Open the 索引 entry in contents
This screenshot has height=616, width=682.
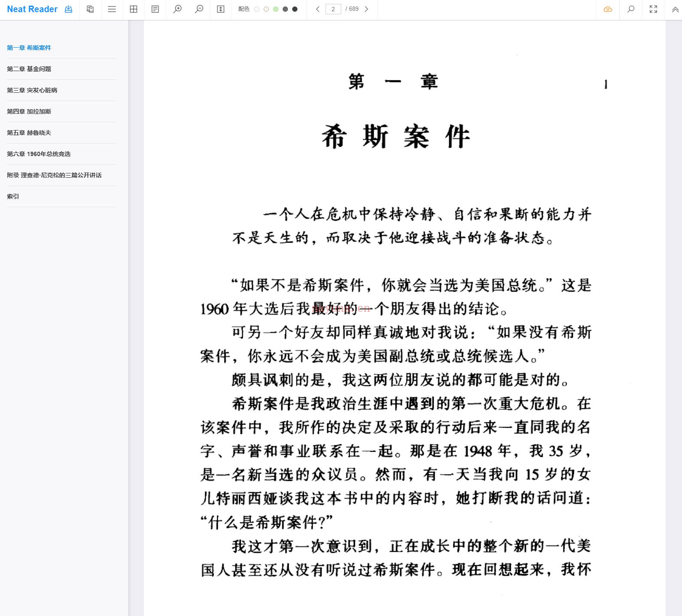click(x=13, y=196)
